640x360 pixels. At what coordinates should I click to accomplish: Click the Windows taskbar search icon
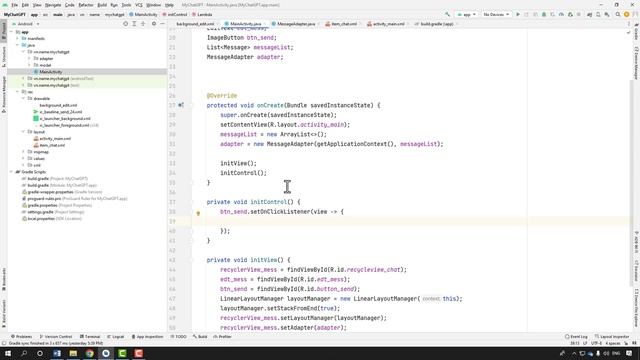pos(24,353)
